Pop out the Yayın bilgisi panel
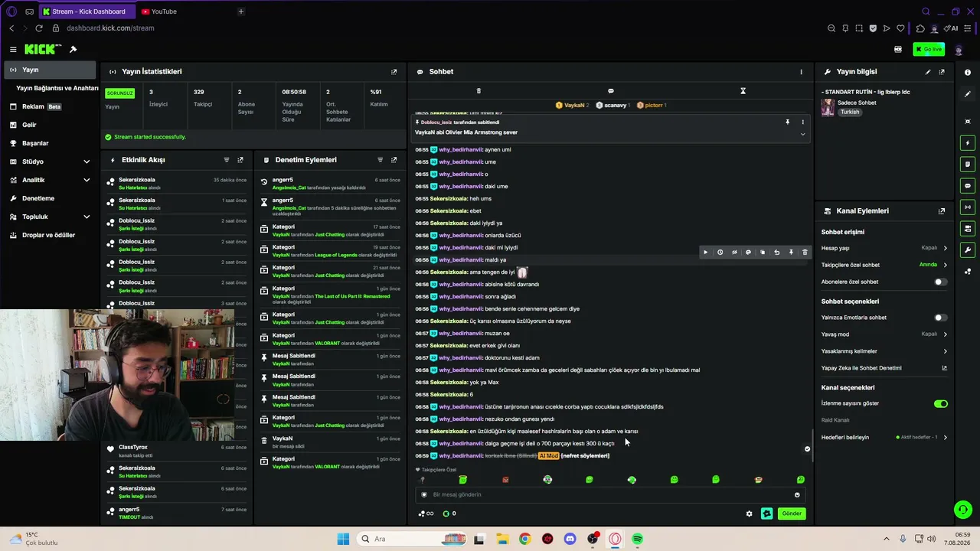 pyautogui.click(x=942, y=72)
